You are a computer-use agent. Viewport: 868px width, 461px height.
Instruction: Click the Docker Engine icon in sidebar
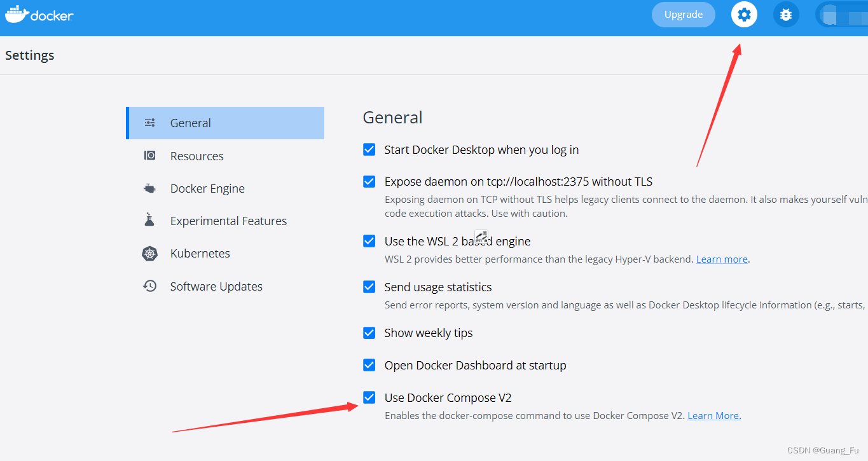[149, 188]
